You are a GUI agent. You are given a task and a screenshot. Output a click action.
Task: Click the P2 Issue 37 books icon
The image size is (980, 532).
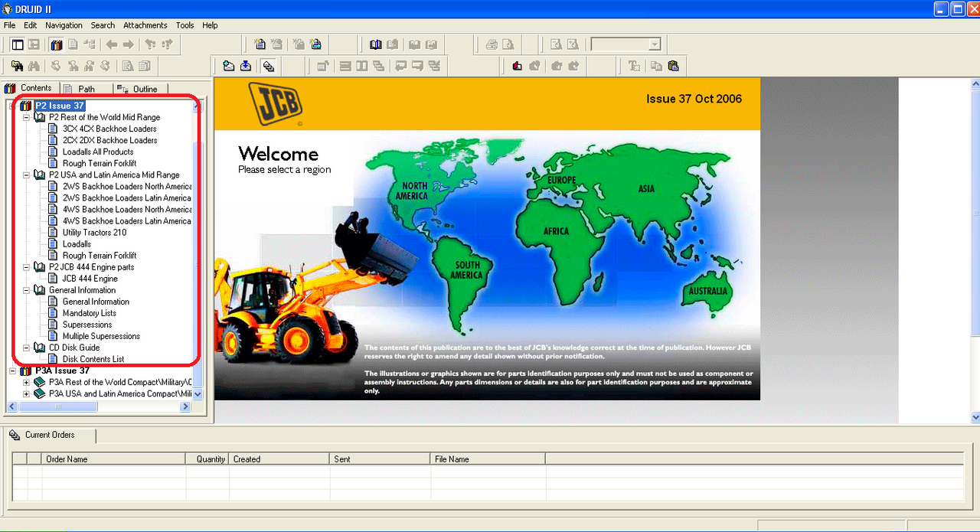(26, 106)
